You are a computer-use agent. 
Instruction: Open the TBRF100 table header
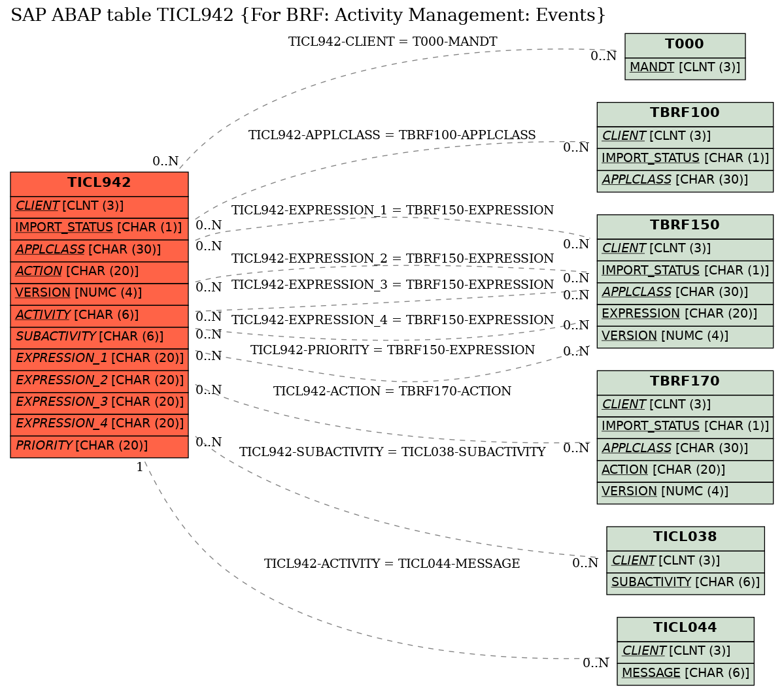coord(685,114)
